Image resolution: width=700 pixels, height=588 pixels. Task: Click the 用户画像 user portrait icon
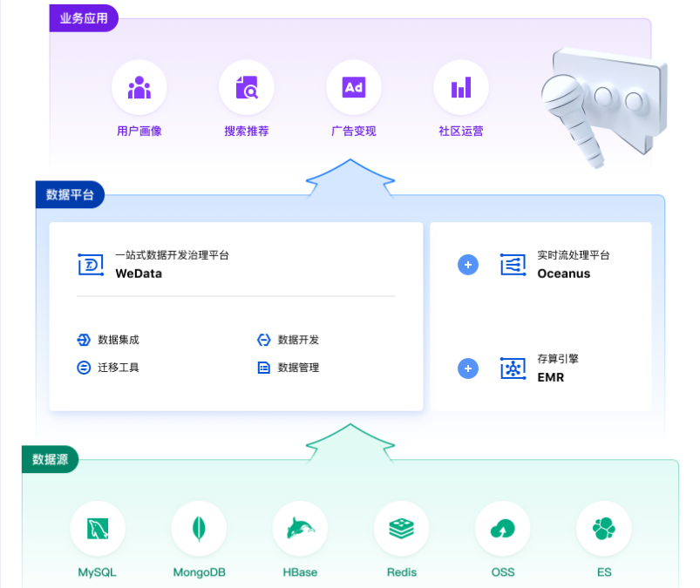tap(139, 87)
